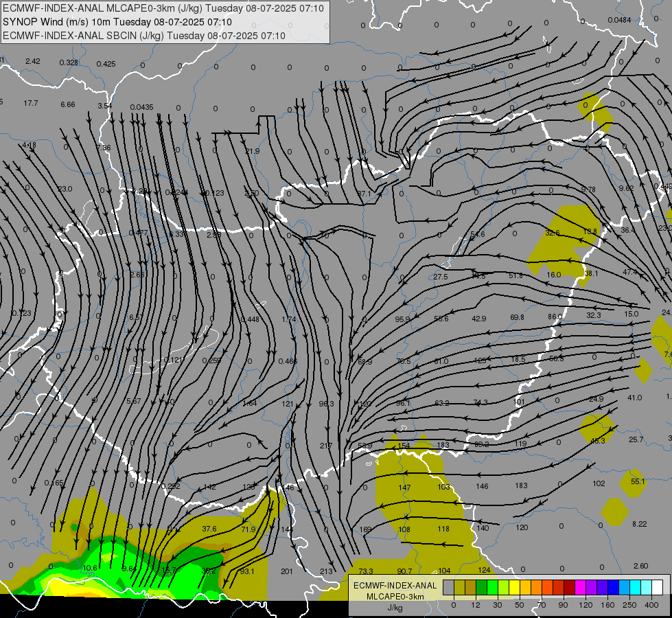The image size is (672, 618).
Task: Click the legend tick label '50'
Action: (x=520, y=605)
